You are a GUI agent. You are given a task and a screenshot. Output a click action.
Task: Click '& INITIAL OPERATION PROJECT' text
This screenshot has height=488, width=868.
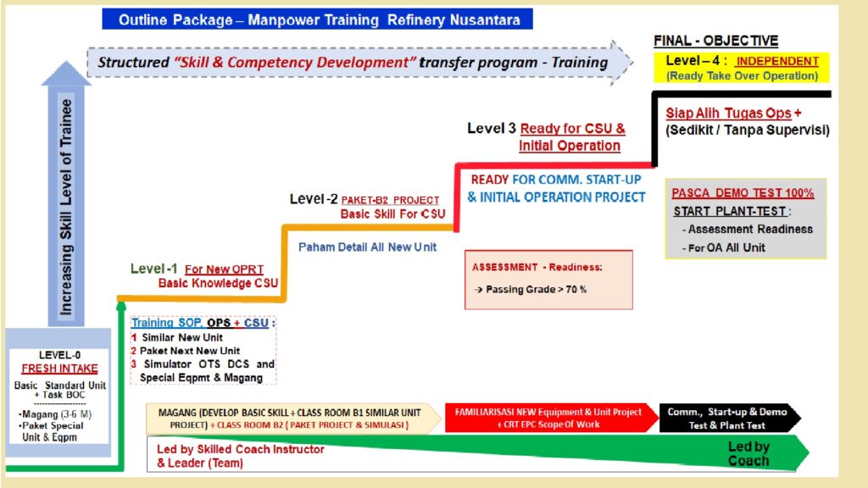click(x=556, y=197)
